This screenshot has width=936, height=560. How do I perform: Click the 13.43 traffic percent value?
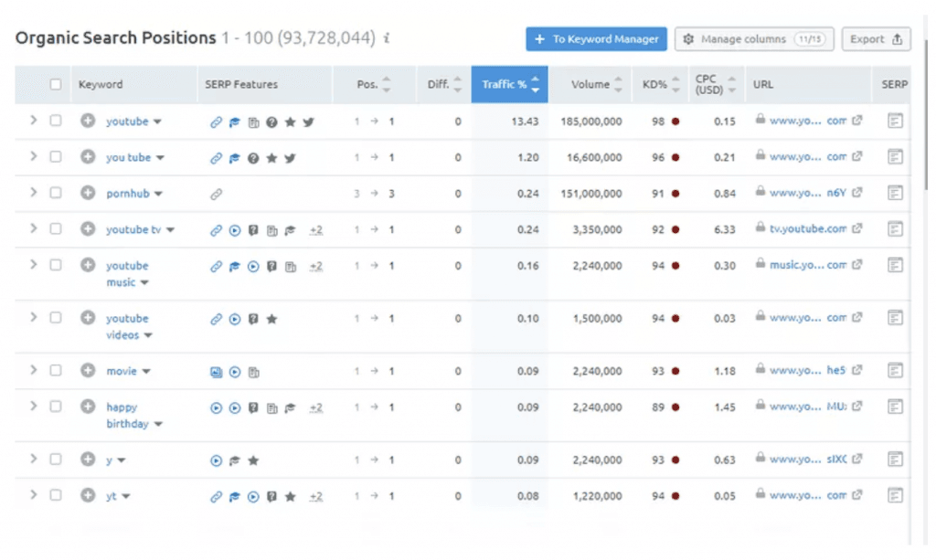(x=525, y=122)
